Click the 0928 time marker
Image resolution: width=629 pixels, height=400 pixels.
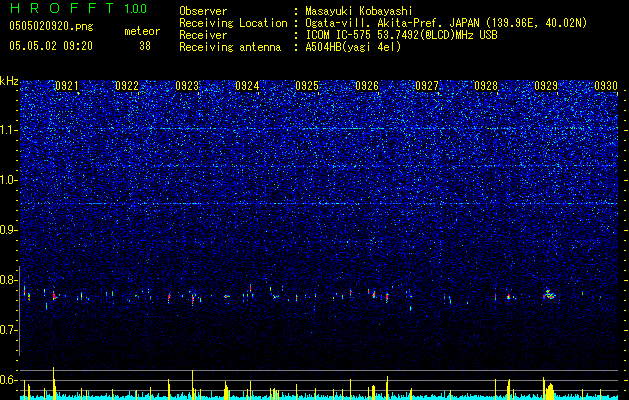486,85
